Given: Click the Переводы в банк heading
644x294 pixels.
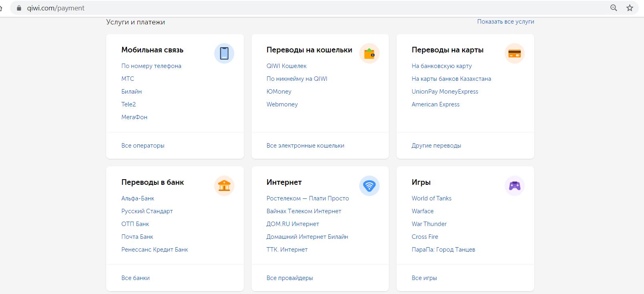Looking at the screenshot, I should pyautogui.click(x=153, y=182).
